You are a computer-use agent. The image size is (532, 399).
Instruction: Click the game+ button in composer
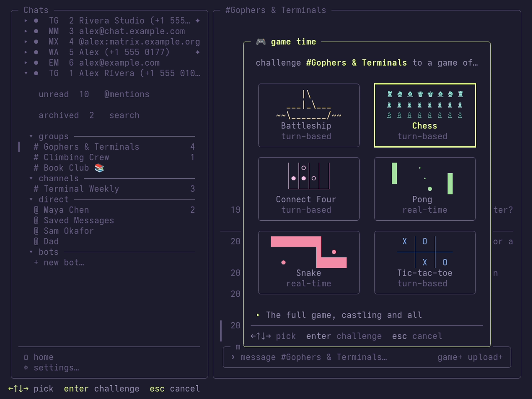tap(450, 357)
